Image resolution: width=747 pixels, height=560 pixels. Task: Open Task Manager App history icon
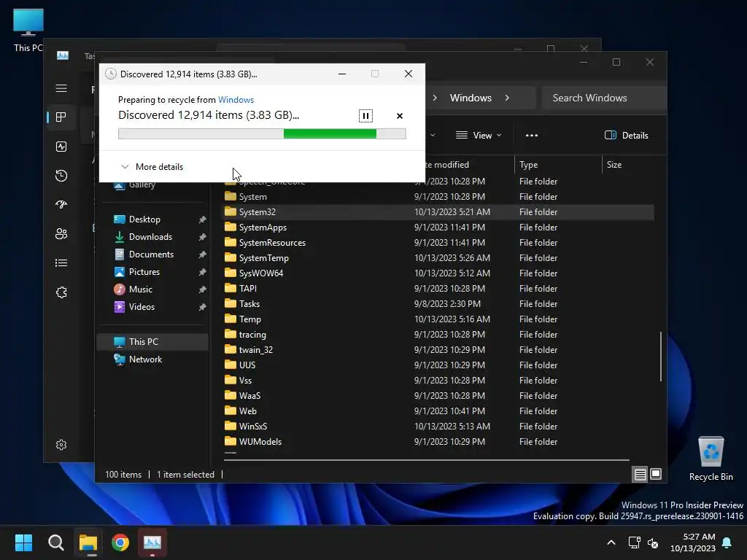(61, 176)
